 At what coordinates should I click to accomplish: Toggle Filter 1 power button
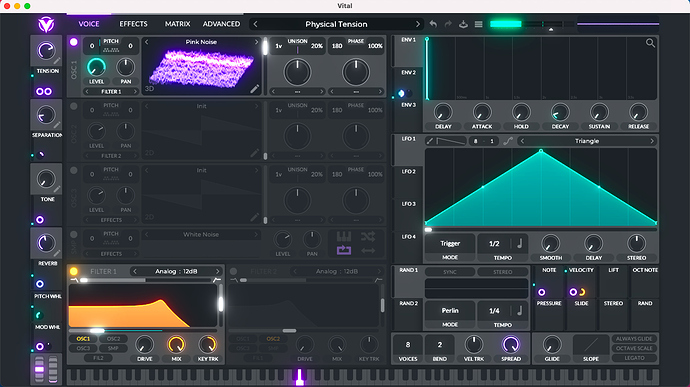pos(73,271)
